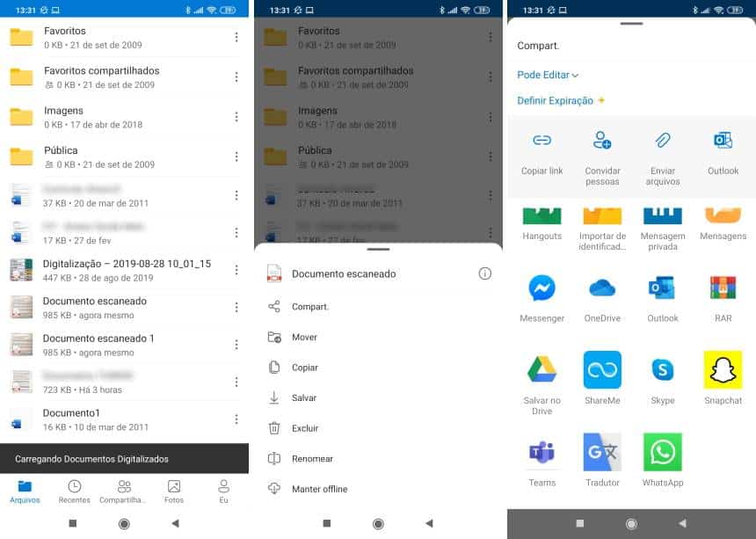Open the Eu profile tab
Viewport: 756px width, 539px height.
point(223,492)
